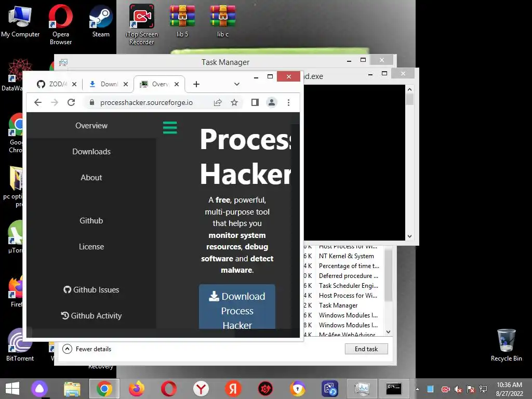Share this page icon in address bar
This screenshot has width=532, height=399.
click(x=218, y=102)
